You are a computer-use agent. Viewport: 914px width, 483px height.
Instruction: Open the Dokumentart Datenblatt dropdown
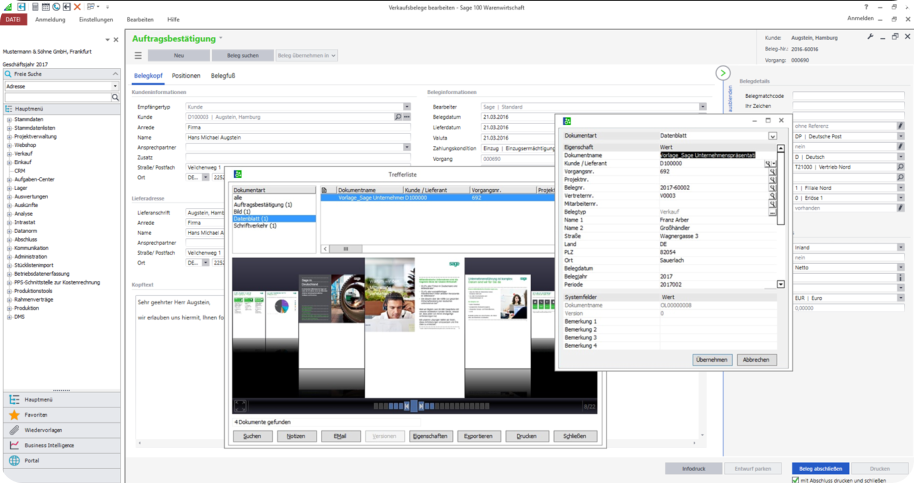click(x=772, y=136)
